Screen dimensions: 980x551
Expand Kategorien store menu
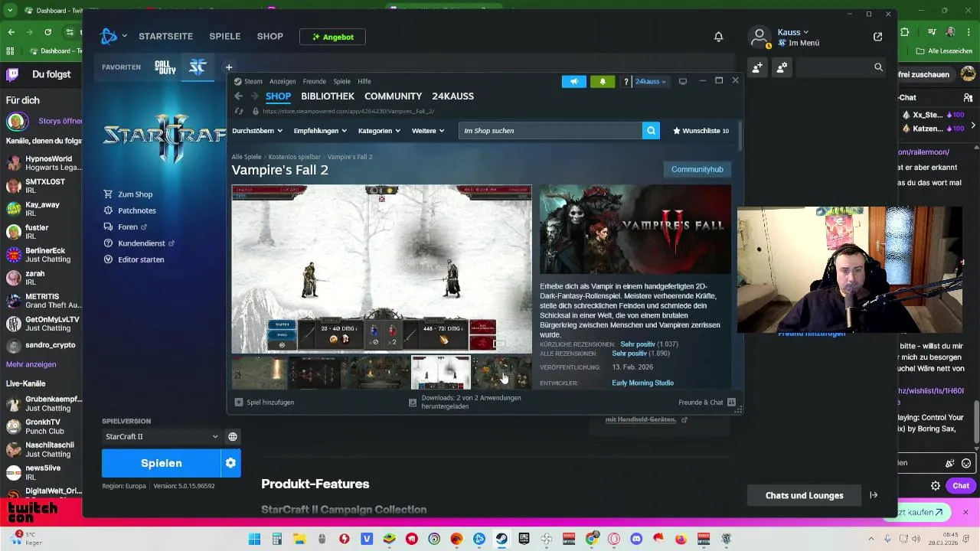[379, 131]
